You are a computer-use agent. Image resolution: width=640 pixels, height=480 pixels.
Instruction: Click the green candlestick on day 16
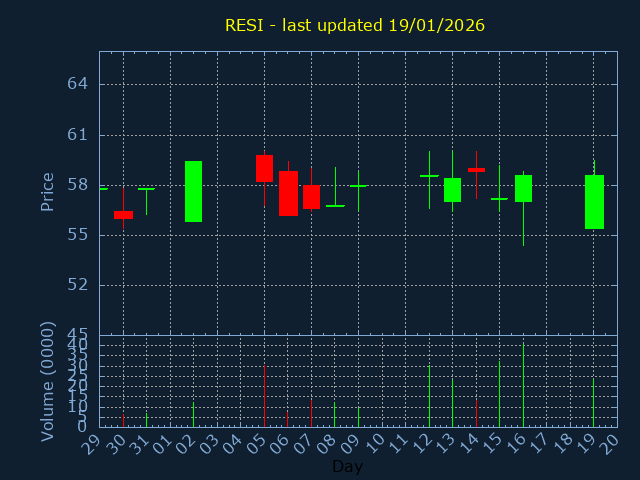[523, 188]
